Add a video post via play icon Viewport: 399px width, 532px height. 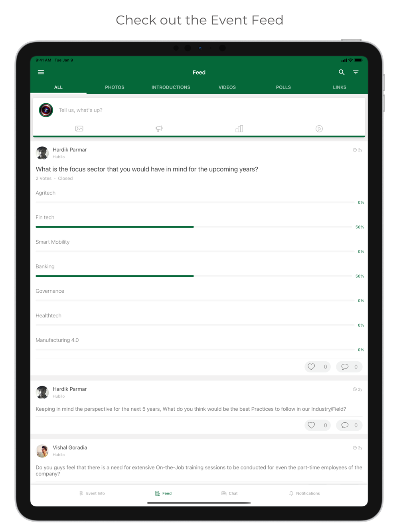click(x=319, y=128)
